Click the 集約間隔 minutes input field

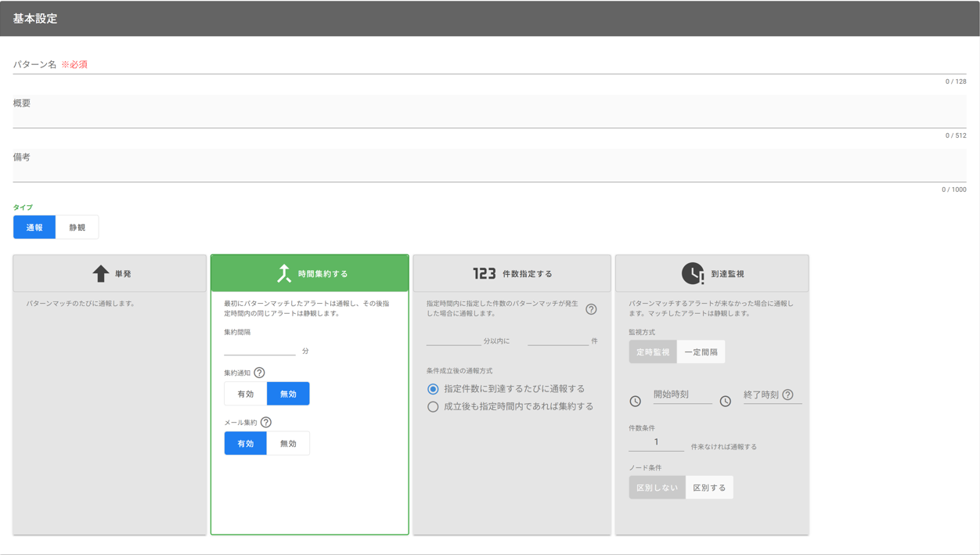[260, 350]
